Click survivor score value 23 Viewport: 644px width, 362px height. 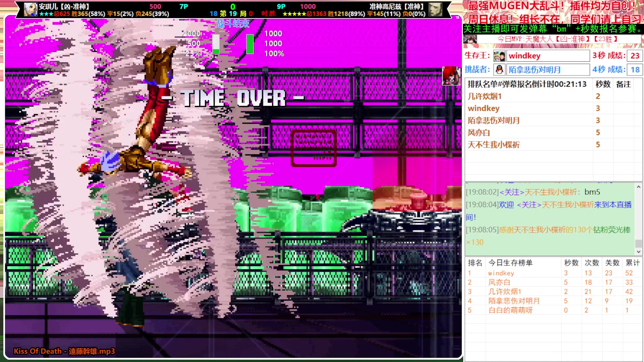(635, 56)
